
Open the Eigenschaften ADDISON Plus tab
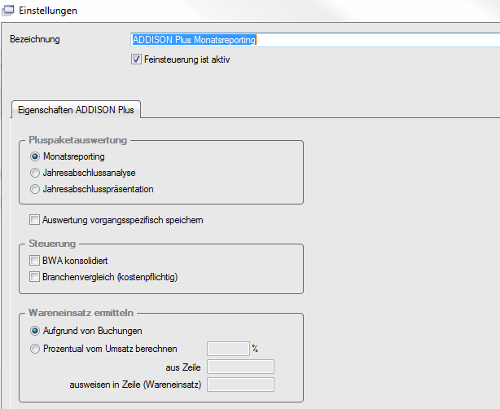point(76,110)
